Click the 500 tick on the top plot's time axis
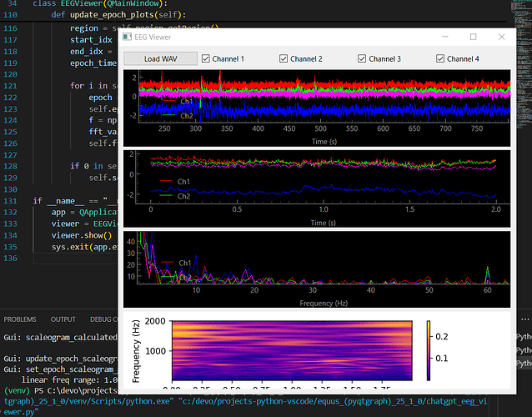Image resolution: width=532 pixels, height=417 pixels. point(320,128)
